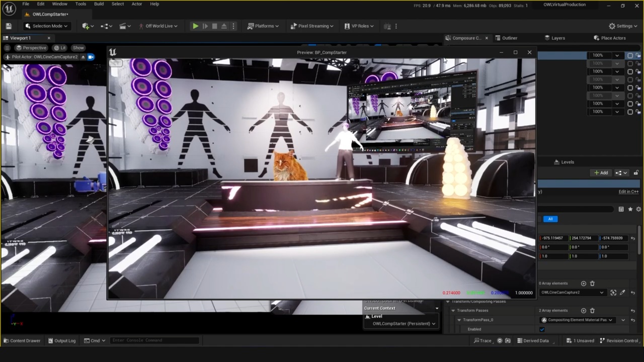Screen dimensions: 644x362
Task: Click the Edit in C++ link
Action: click(628, 192)
